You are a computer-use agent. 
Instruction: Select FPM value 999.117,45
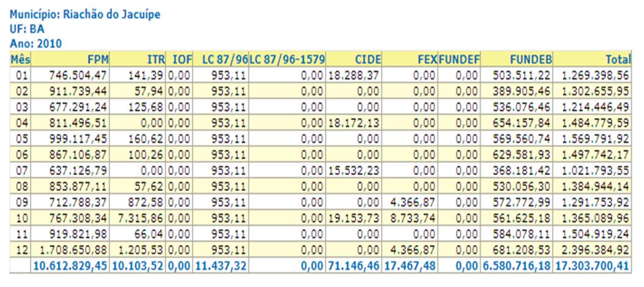tap(78, 139)
